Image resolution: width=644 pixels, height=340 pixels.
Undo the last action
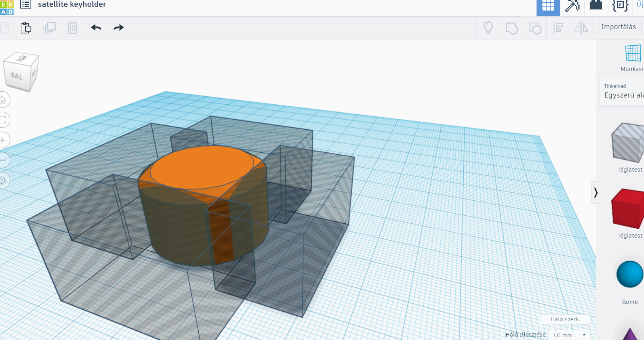click(96, 28)
